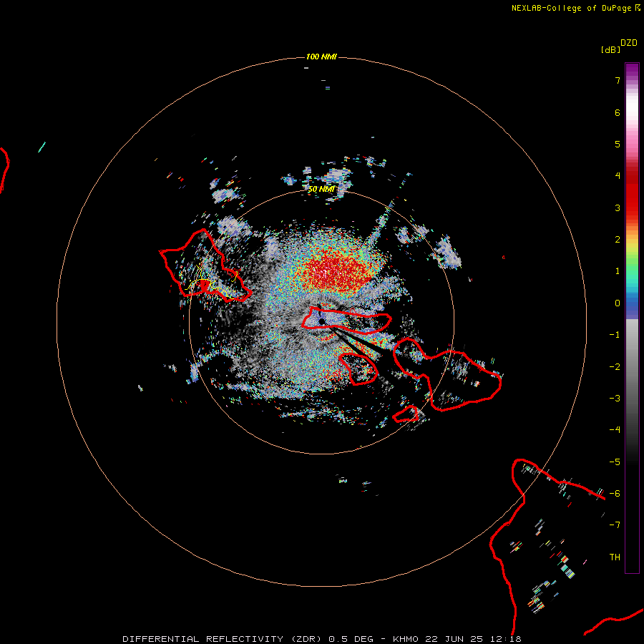This screenshot has width=644, height=644.
Task: Click the ZDR color scale bar
Action: coord(632,318)
